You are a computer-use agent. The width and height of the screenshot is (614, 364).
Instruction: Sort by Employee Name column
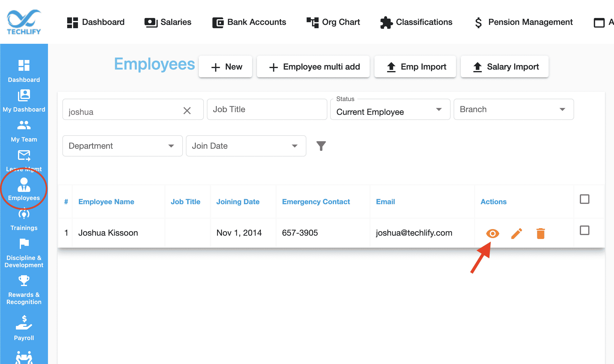point(106,202)
